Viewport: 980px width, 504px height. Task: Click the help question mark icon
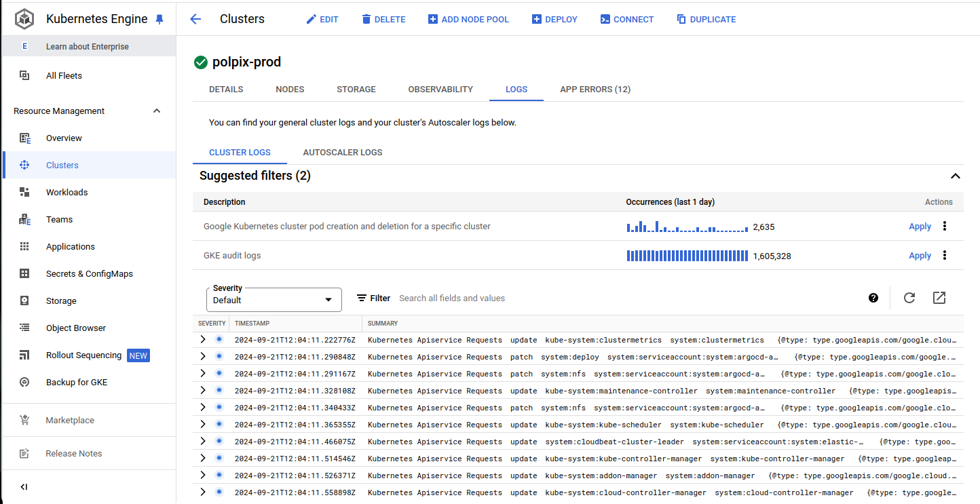(x=873, y=298)
